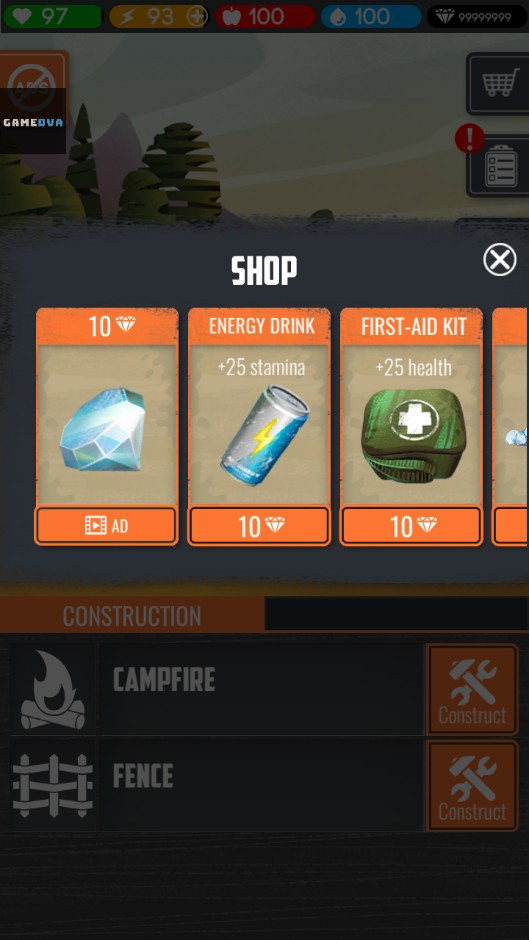Select the campfire flame icon

(x=53, y=689)
